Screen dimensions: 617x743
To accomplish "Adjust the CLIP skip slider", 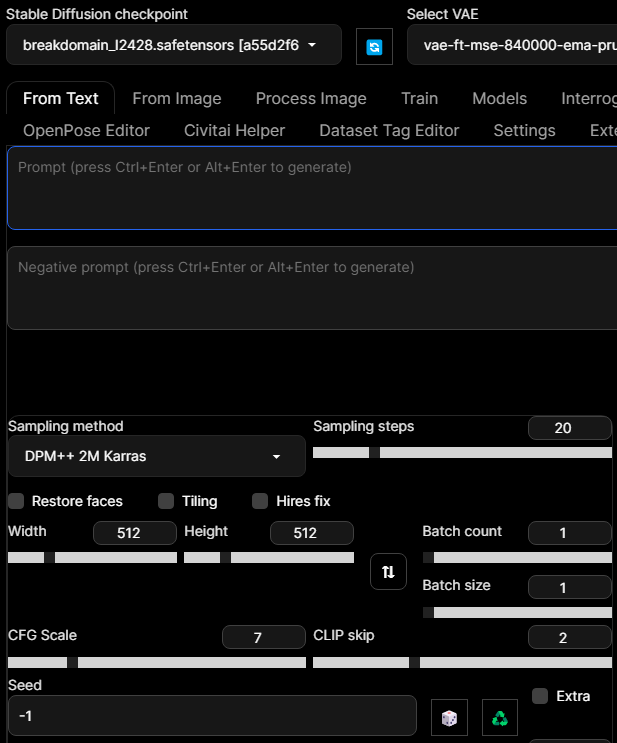I will (463, 662).
